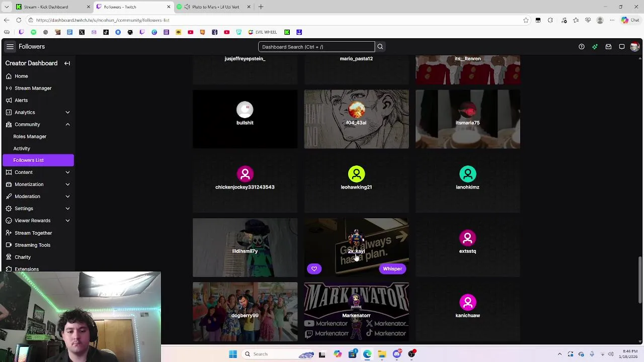Open Microsoft Edge from the taskbar

point(367,354)
